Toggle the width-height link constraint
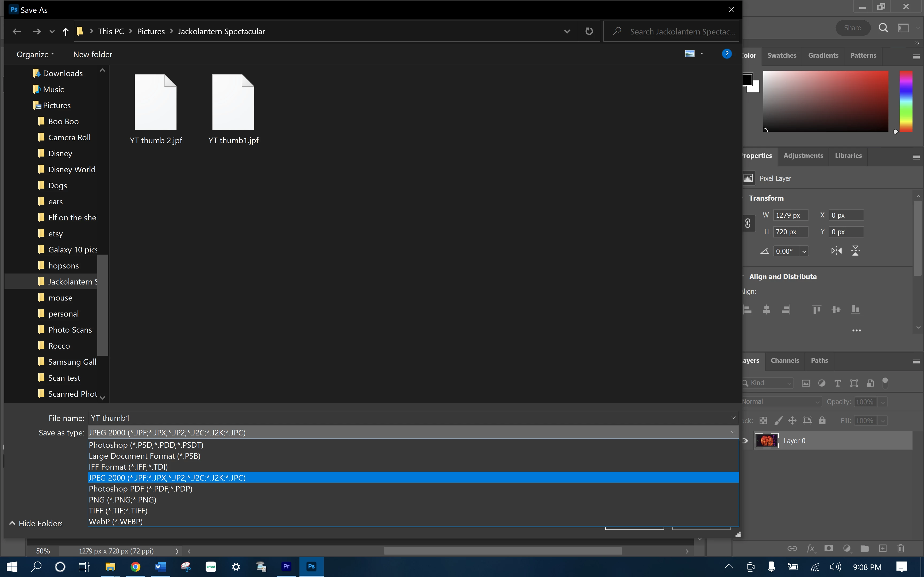The image size is (924, 577). [x=748, y=223]
